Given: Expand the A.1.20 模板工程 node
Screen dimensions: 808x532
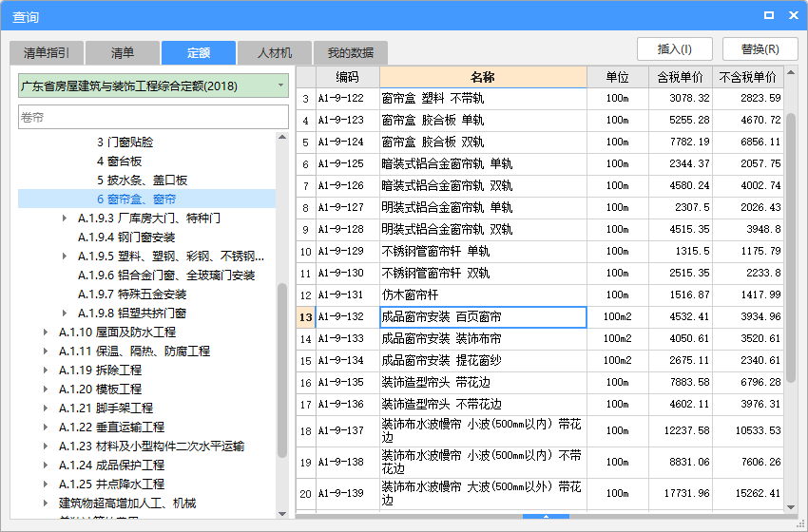Looking at the screenshot, I should 46,389.
